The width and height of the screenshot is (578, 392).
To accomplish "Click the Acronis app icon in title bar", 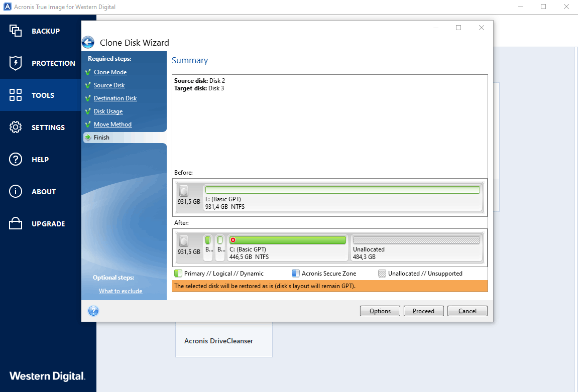I will [7, 7].
